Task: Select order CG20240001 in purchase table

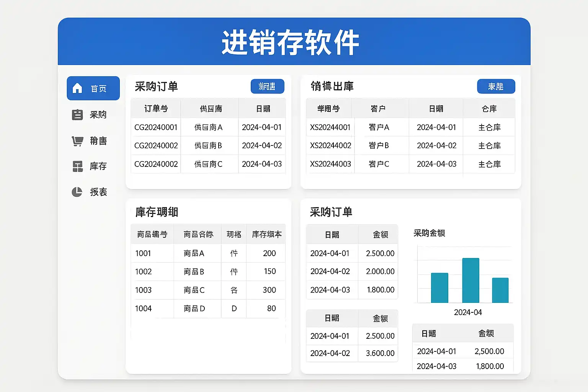Action: (x=156, y=127)
